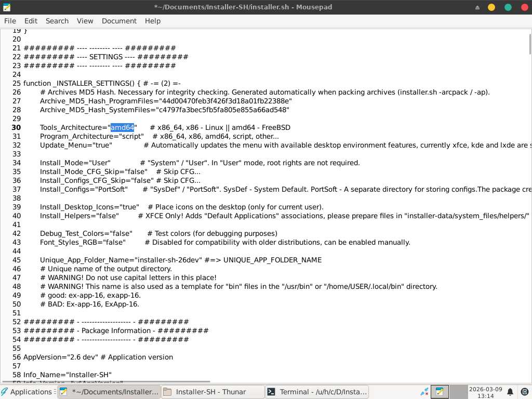Screen dimensions: 532x399
Task: Switch to the Installer-SH Thunar window
Action: point(212,392)
